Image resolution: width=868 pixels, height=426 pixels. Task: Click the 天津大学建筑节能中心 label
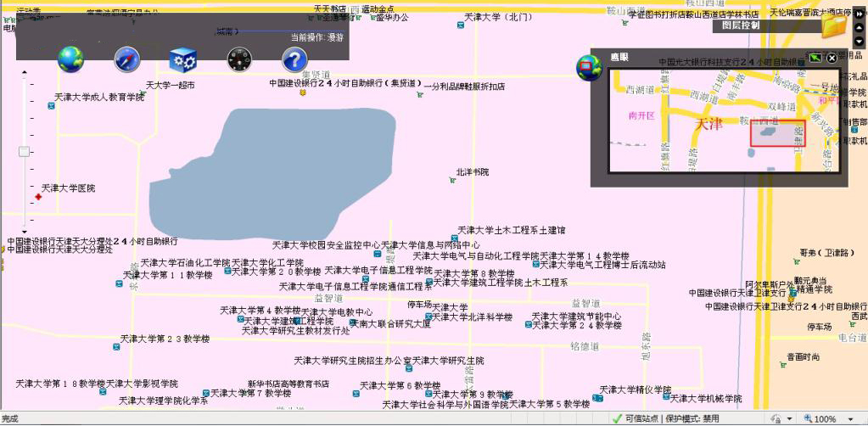577,317
